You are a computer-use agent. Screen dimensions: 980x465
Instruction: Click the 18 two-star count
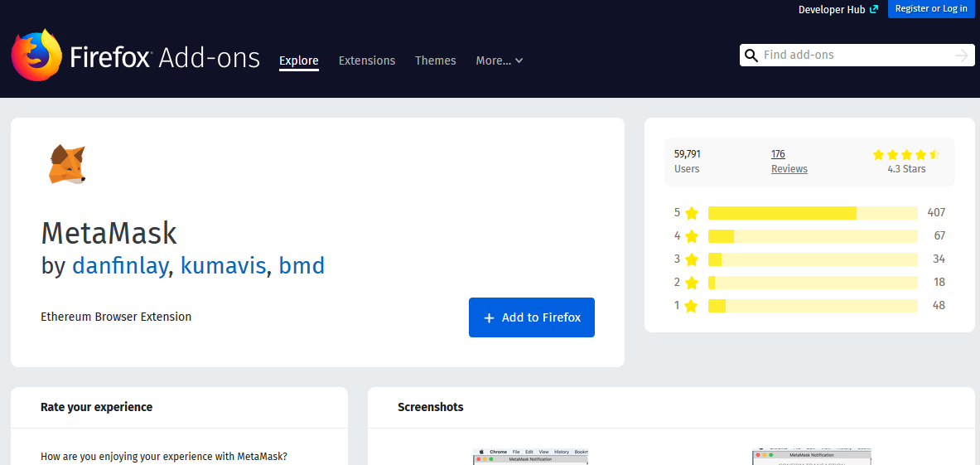[939, 283]
